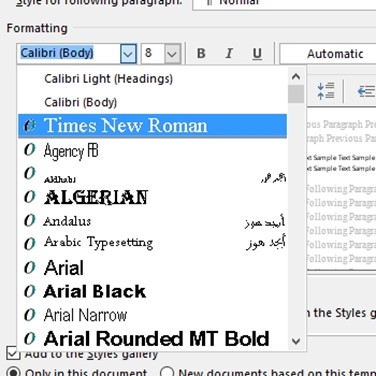Viewport: 376px width, 376px height.
Task: Choose Andalus font
Action: pyautogui.click(x=152, y=221)
